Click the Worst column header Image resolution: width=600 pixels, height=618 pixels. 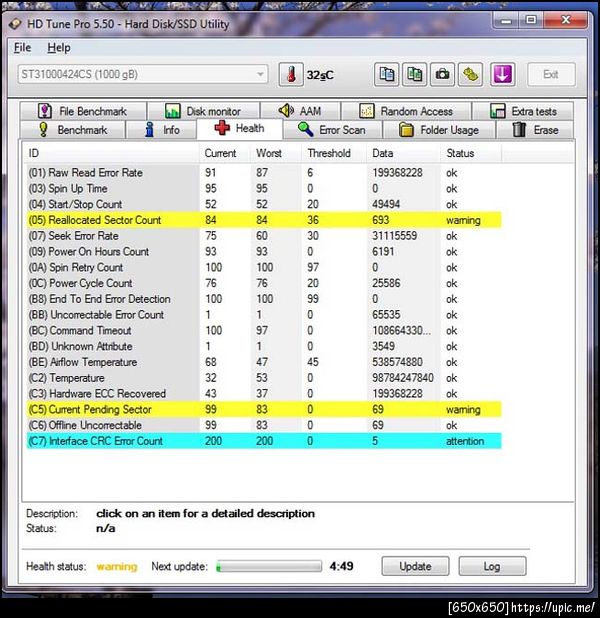click(276, 153)
